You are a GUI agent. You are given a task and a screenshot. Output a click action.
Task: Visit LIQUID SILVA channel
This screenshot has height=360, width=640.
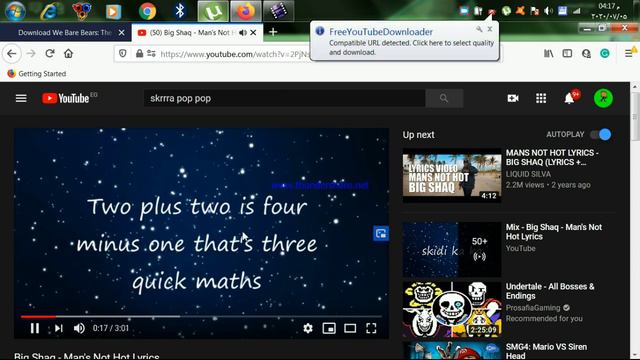coord(528,174)
